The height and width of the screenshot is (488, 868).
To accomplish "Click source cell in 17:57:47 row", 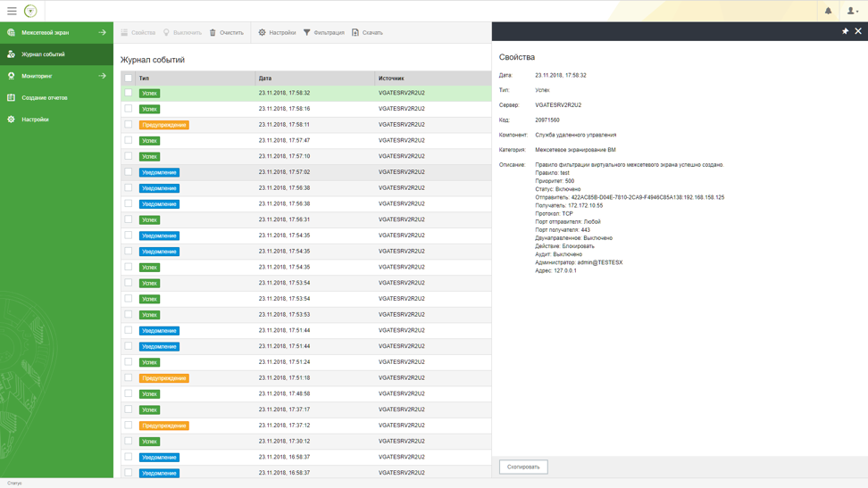I will pyautogui.click(x=401, y=141).
